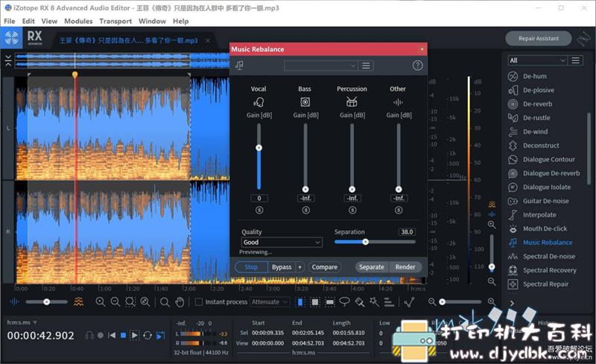The height and width of the screenshot is (364, 596).
Task: Close the open mp3 file tab
Action: point(208,40)
